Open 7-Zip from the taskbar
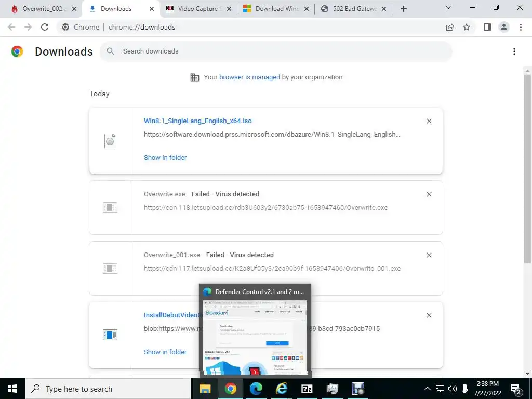 (x=307, y=389)
